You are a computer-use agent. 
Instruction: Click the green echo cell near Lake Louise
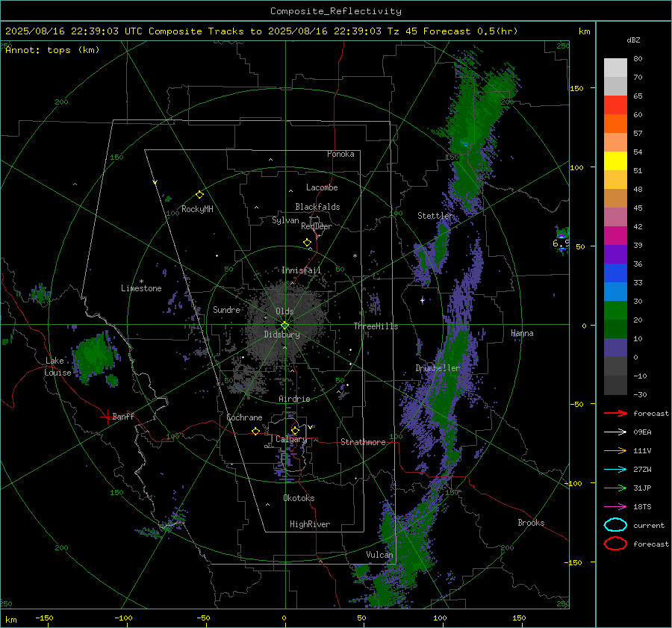[93, 357]
